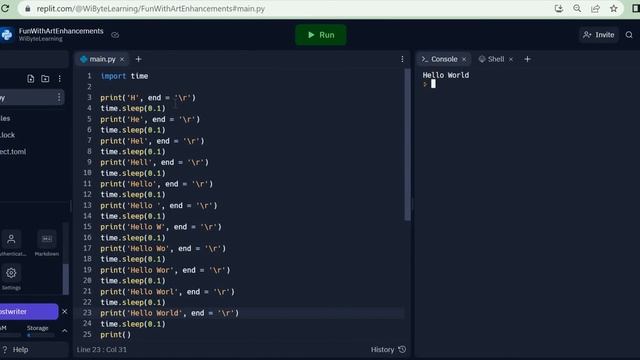Open the selected file's three-dot options

pos(59,97)
